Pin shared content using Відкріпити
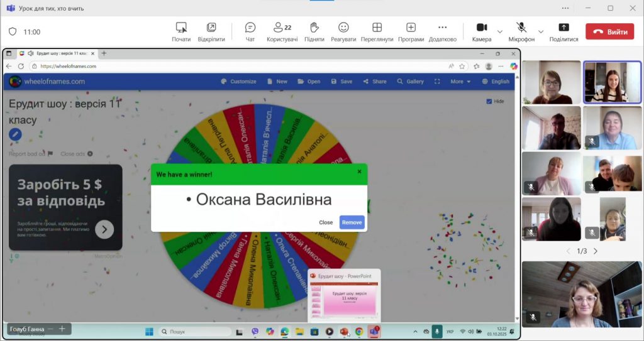This screenshot has height=341, width=644. [211, 28]
